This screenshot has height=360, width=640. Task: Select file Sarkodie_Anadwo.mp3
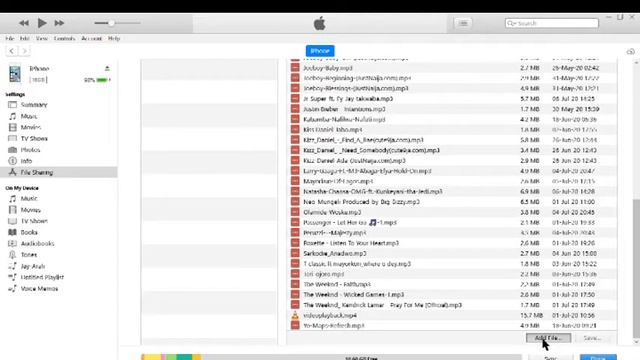(453, 253)
